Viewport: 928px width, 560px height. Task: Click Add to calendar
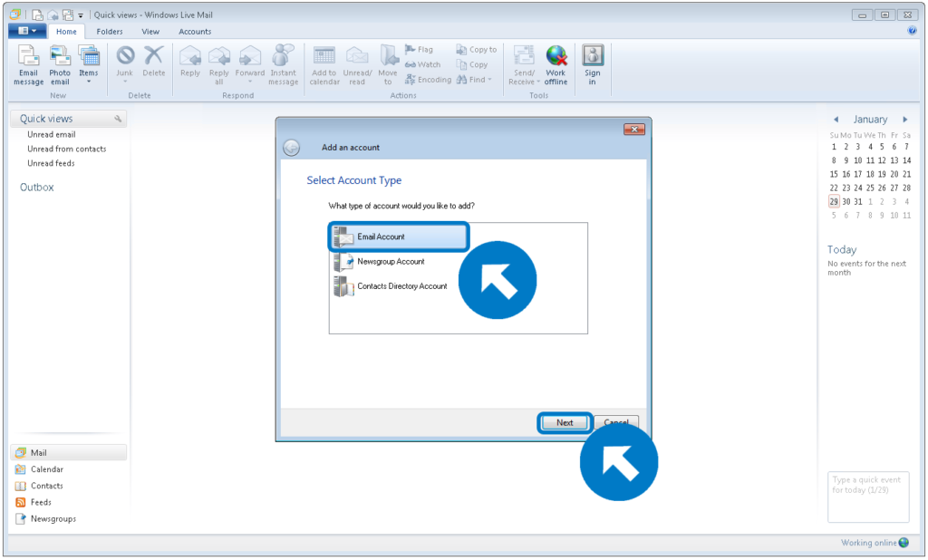pos(324,65)
